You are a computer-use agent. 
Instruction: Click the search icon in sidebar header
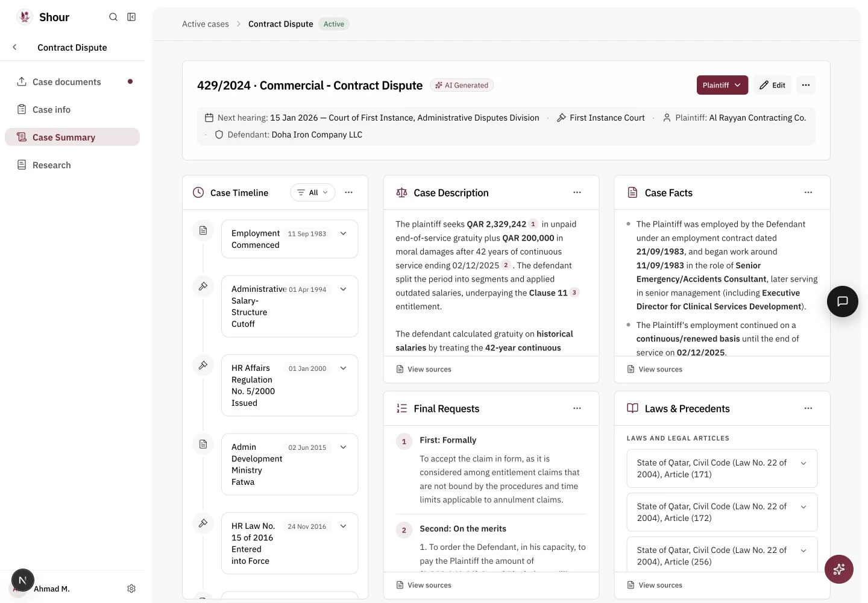[x=113, y=17]
